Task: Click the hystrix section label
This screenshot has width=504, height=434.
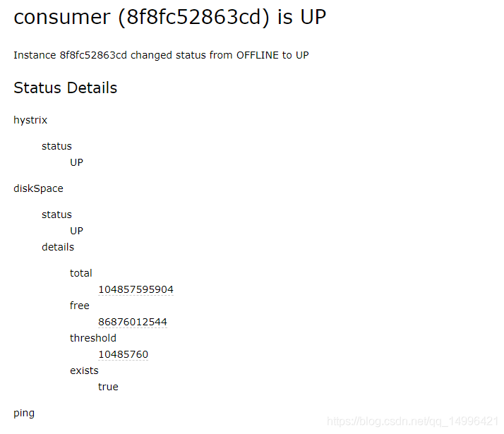Action: point(30,120)
